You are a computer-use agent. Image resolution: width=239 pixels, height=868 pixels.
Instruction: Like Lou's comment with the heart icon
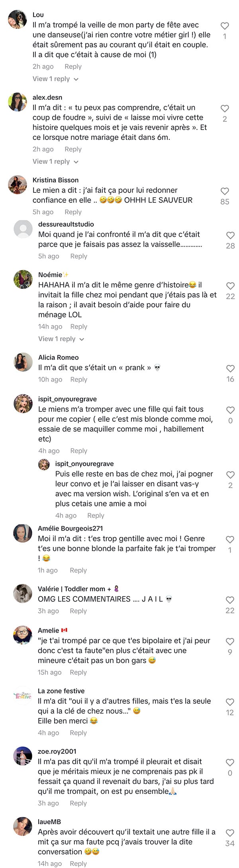point(225,26)
